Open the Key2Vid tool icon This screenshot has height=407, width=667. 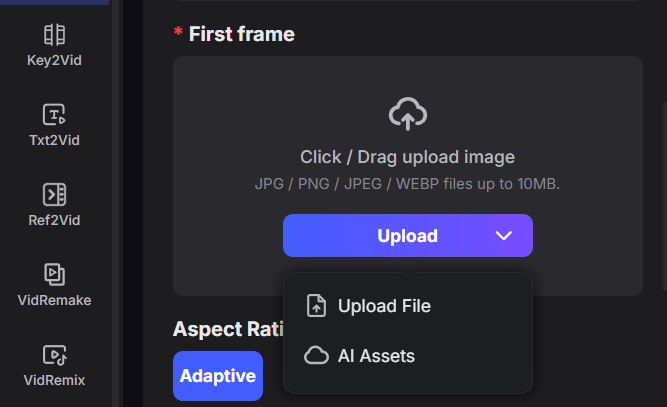(54, 35)
